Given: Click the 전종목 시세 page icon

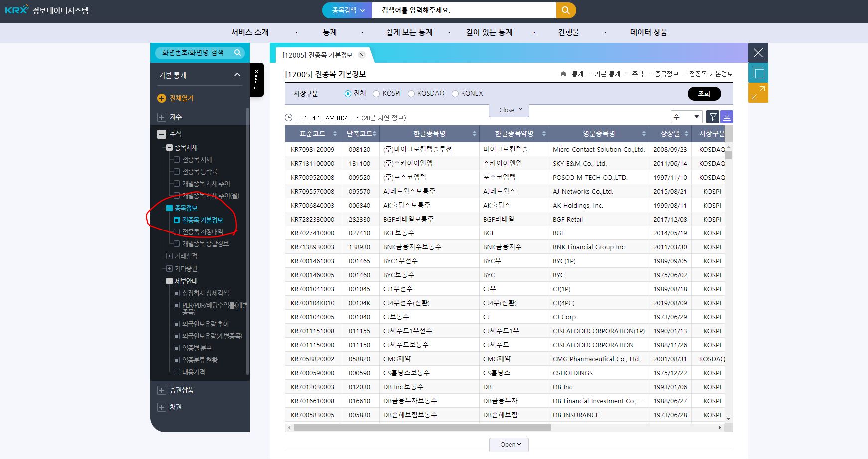Looking at the screenshot, I should pos(176,160).
